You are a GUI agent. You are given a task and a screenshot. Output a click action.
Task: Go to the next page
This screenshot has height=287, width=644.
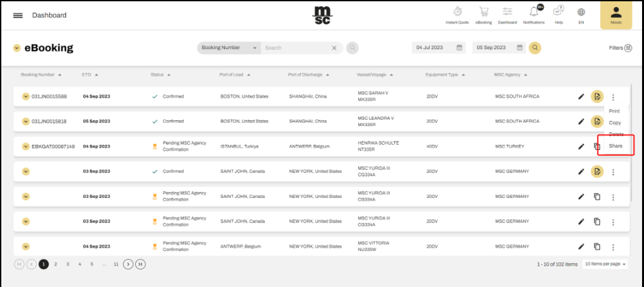(128, 264)
